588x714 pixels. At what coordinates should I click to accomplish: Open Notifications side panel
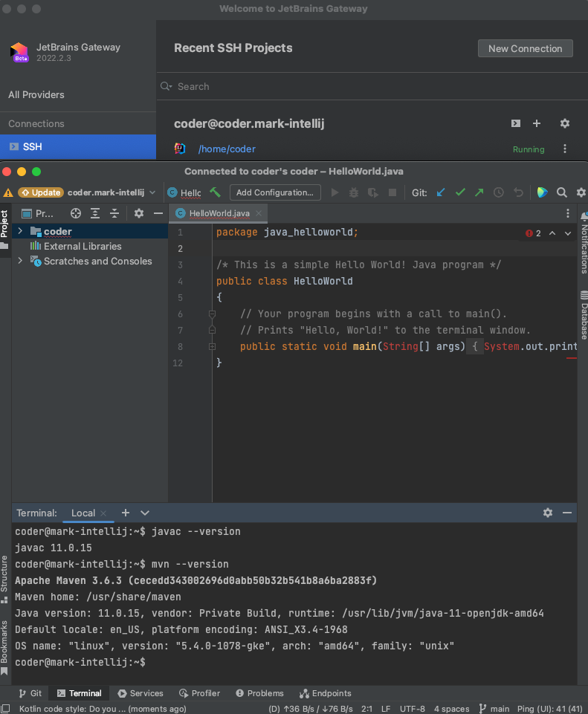click(x=584, y=244)
